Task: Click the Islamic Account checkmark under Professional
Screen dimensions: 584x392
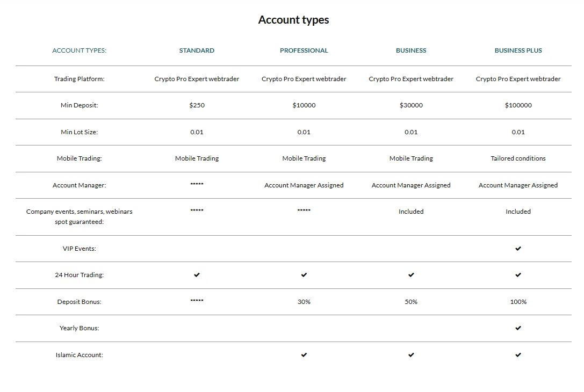Action: click(304, 355)
